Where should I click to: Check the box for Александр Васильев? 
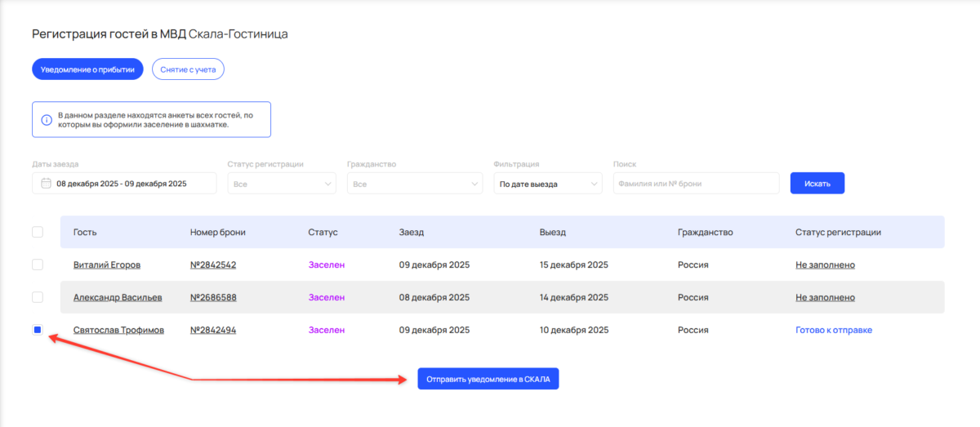pyautogui.click(x=38, y=297)
